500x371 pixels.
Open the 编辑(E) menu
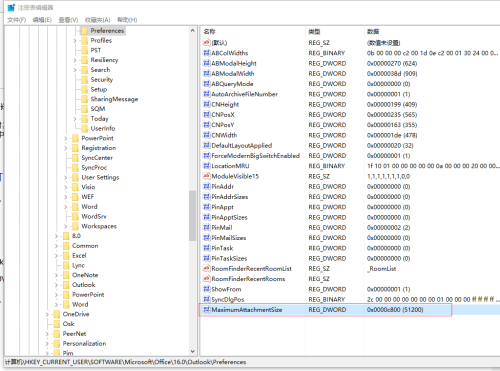pos(42,20)
